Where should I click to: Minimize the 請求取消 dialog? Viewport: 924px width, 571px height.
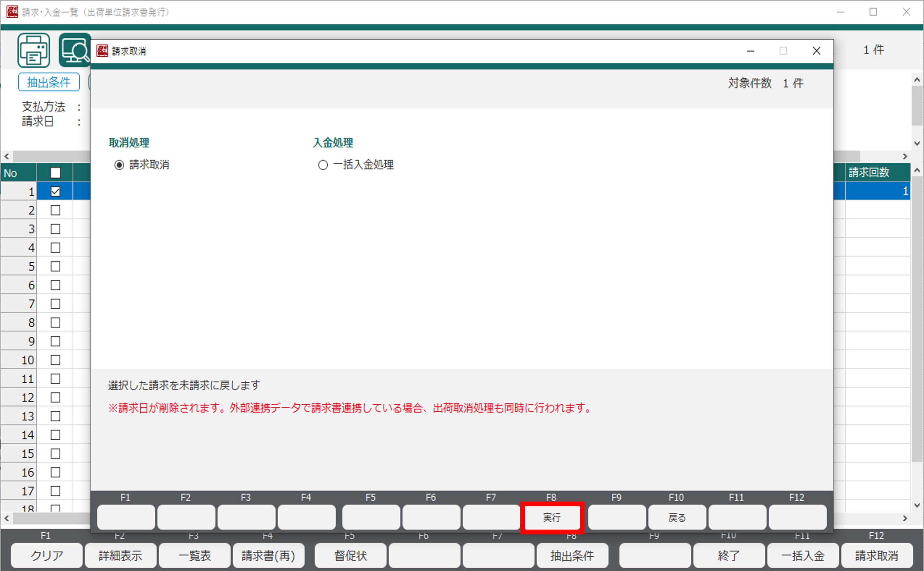click(750, 50)
